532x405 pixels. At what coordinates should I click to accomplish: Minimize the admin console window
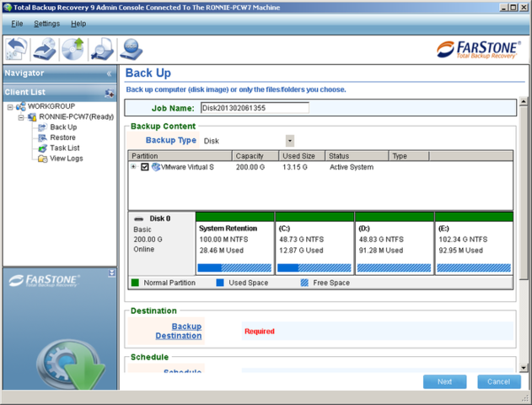[503, 7]
